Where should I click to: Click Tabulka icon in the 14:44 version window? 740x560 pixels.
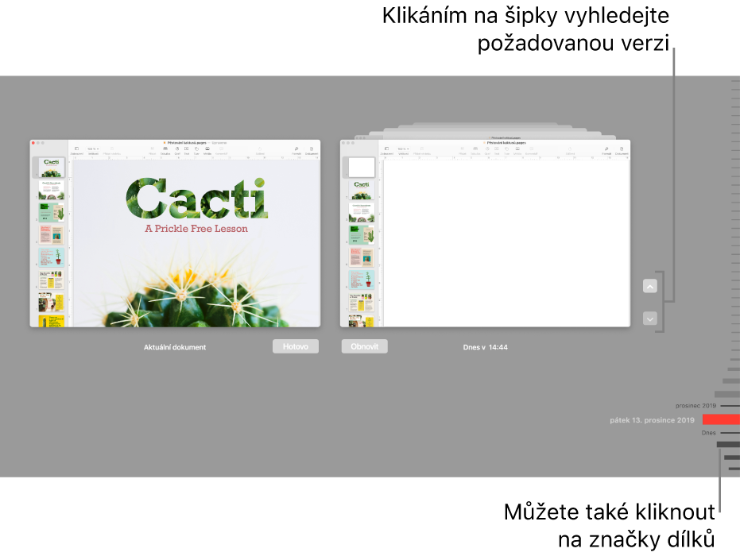pos(475,150)
